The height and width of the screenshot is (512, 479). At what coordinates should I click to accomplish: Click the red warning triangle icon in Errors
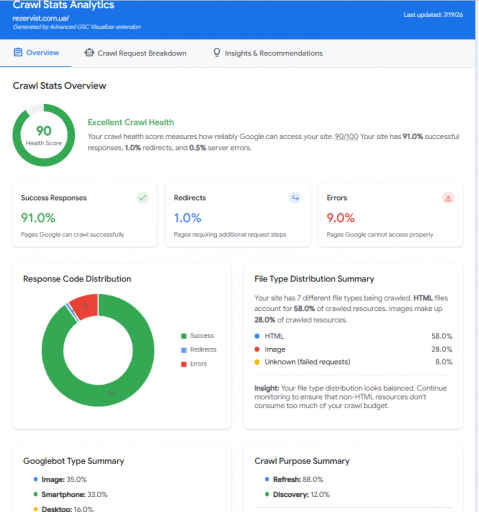click(448, 198)
